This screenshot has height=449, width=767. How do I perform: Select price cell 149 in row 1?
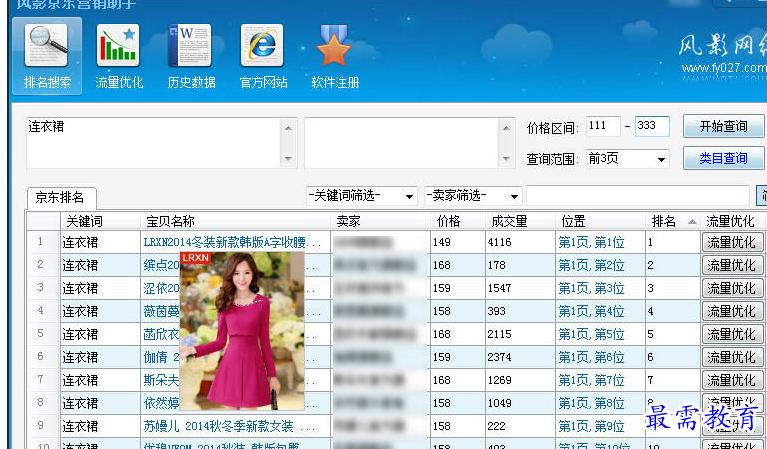(x=457, y=242)
